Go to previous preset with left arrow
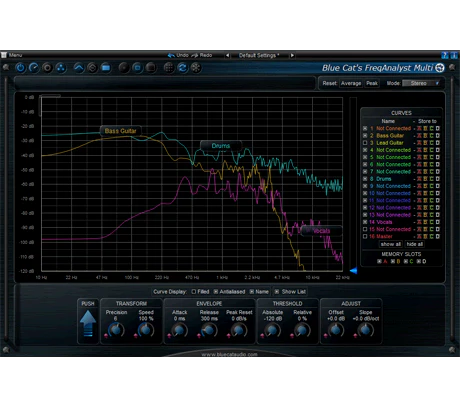 point(228,55)
